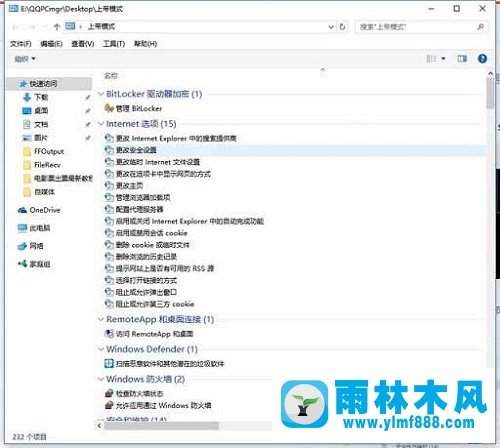
Task: Click the Up one level arrow
Action: pos(57,27)
